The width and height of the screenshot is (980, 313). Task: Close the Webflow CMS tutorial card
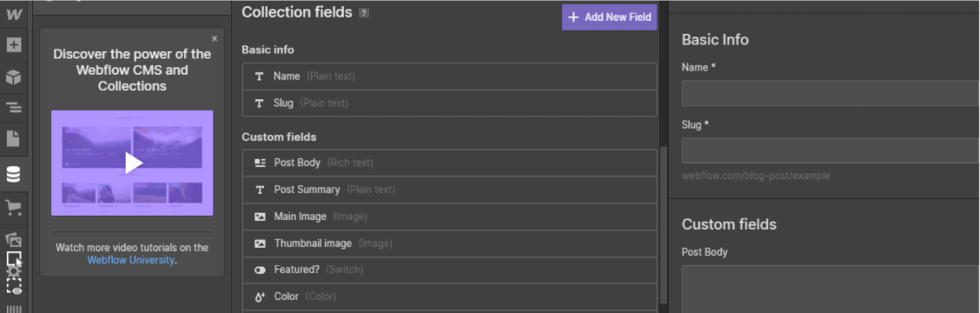coord(215,38)
